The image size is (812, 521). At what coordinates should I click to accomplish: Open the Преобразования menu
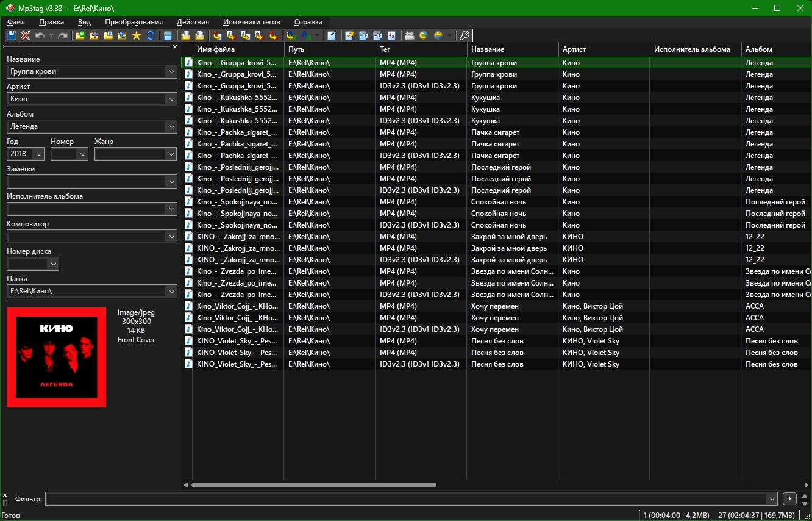click(x=134, y=22)
